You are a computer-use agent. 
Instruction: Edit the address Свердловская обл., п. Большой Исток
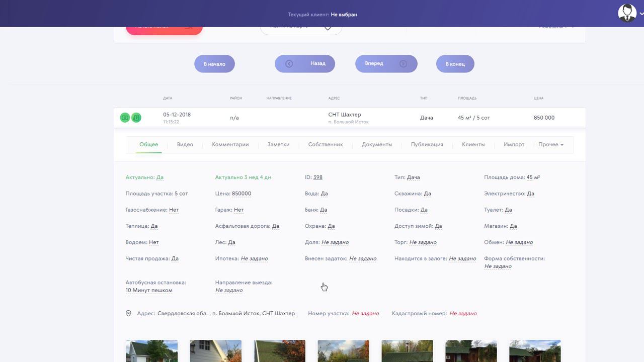point(226,313)
